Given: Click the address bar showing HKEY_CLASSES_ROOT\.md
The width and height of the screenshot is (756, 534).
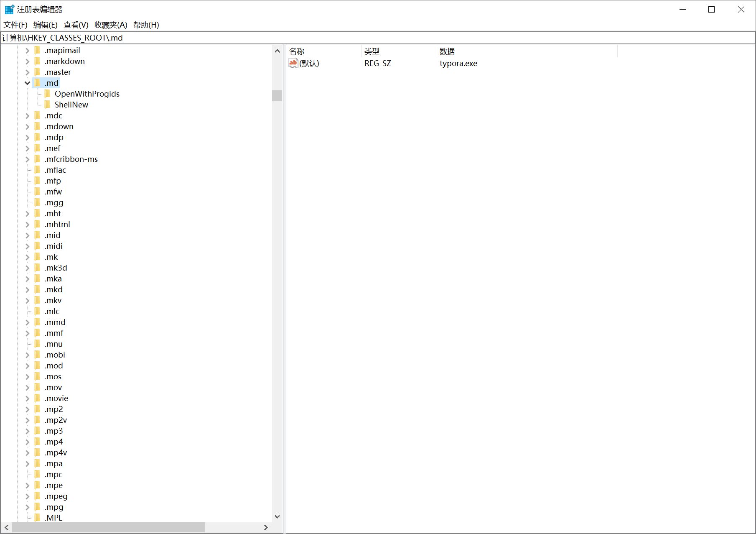Looking at the screenshot, I should point(167,38).
